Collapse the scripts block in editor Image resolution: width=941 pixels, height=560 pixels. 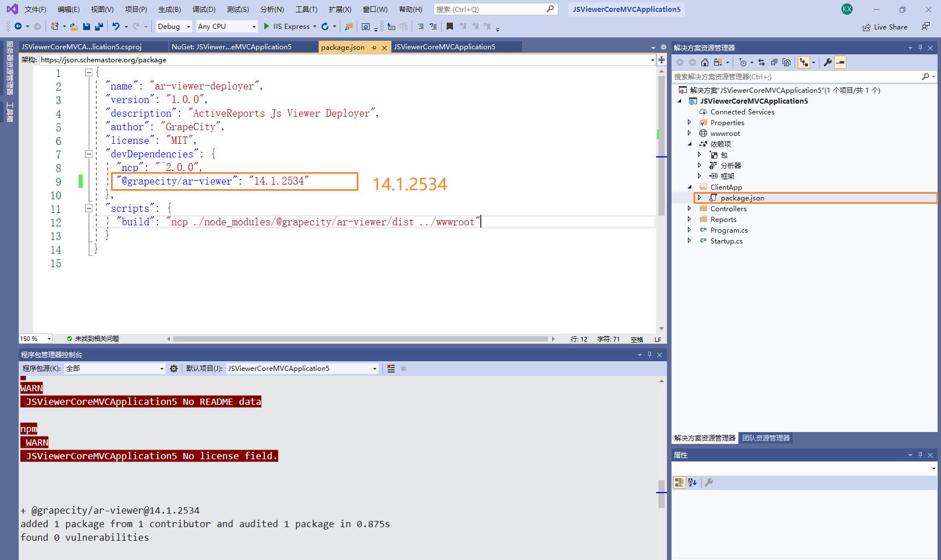[x=89, y=208]
